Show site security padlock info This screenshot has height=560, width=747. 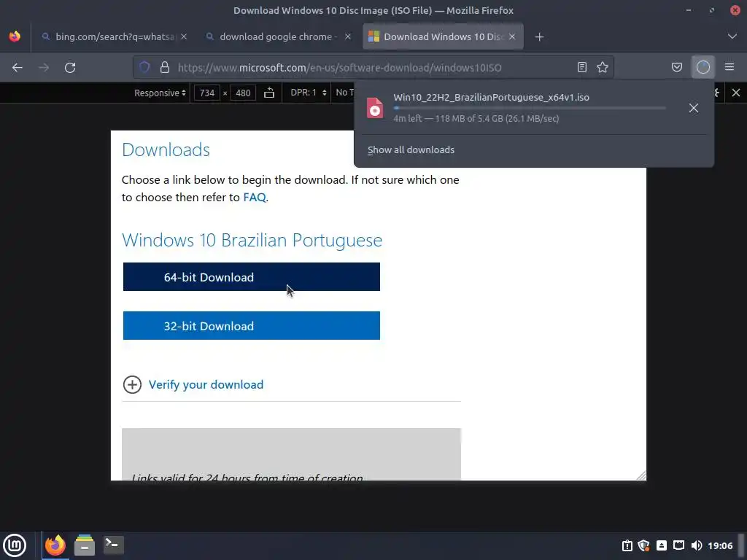pyautogui.click(x=165, y=67)
